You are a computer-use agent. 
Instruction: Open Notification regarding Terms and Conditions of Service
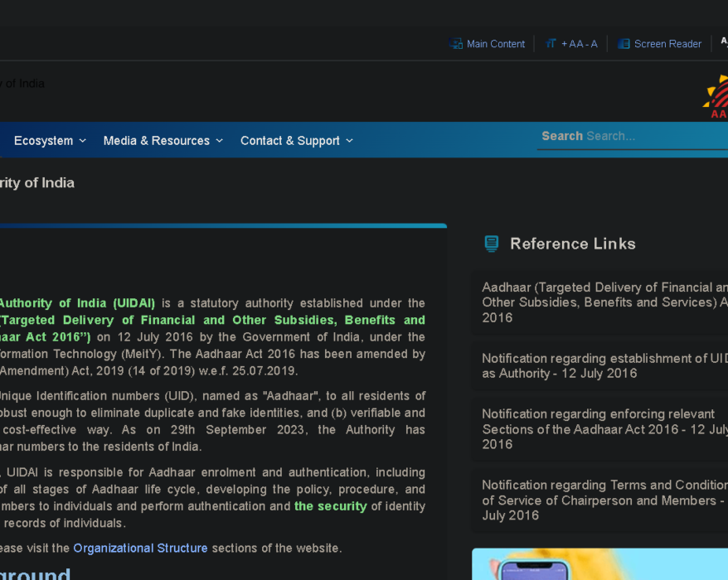[599, 500]
